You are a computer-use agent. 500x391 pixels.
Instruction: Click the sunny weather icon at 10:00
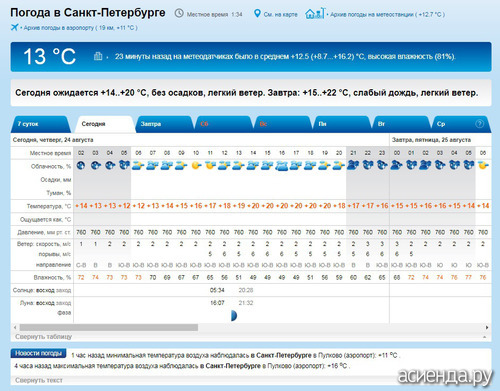196,165
